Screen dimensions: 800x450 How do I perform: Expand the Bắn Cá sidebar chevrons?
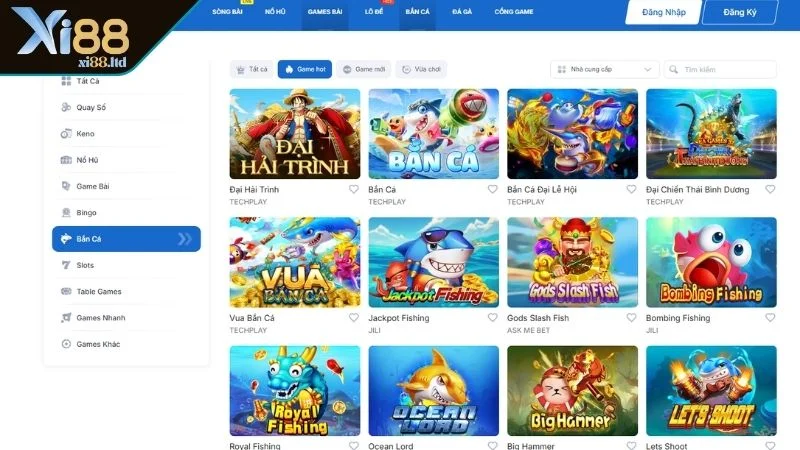185,239
